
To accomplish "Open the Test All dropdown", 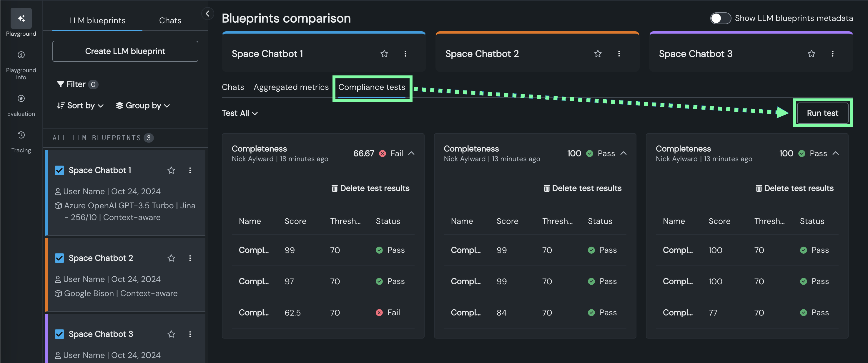I will pyautogui.click(x=240, y=113).
